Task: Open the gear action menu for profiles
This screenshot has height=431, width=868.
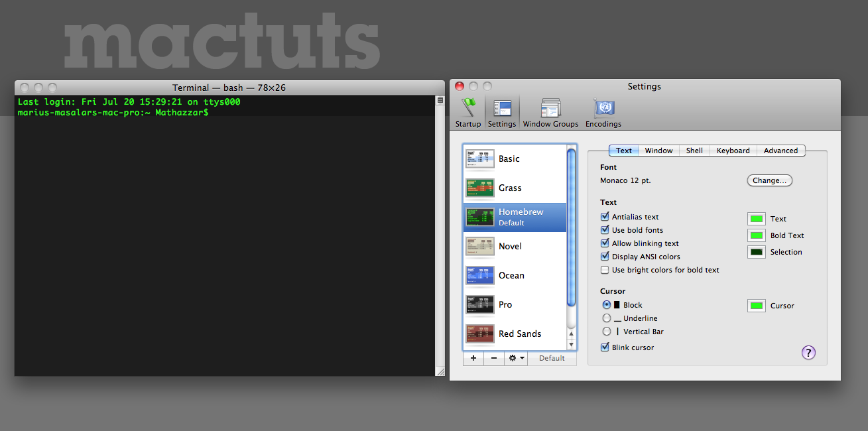Action: 516,358
